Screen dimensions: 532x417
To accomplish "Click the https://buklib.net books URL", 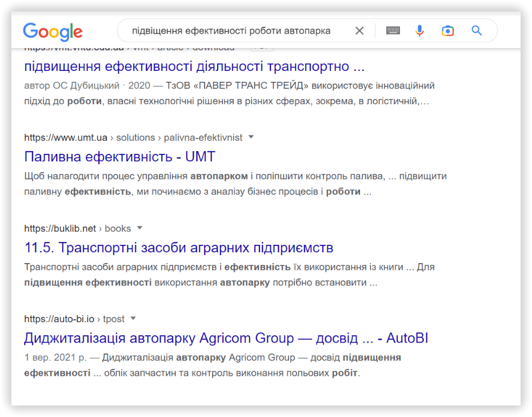I will [77, 229].
